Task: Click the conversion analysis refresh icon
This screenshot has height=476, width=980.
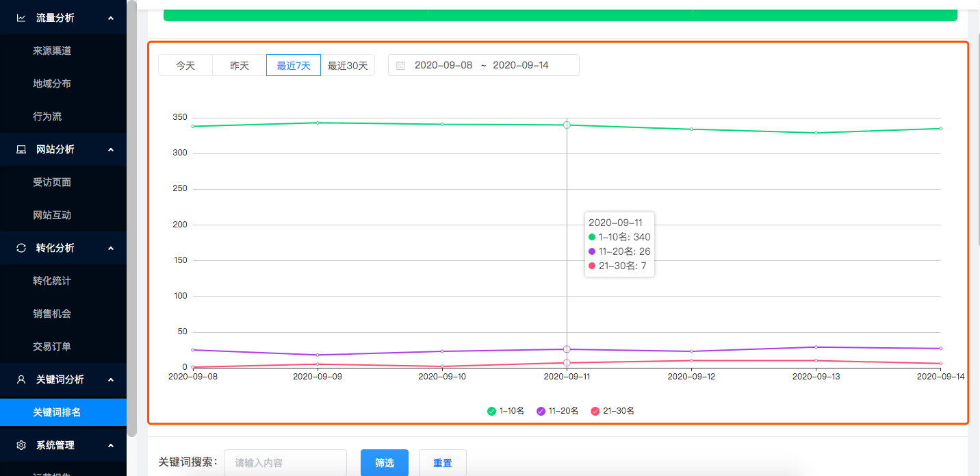Action: (x=21, y=248)
